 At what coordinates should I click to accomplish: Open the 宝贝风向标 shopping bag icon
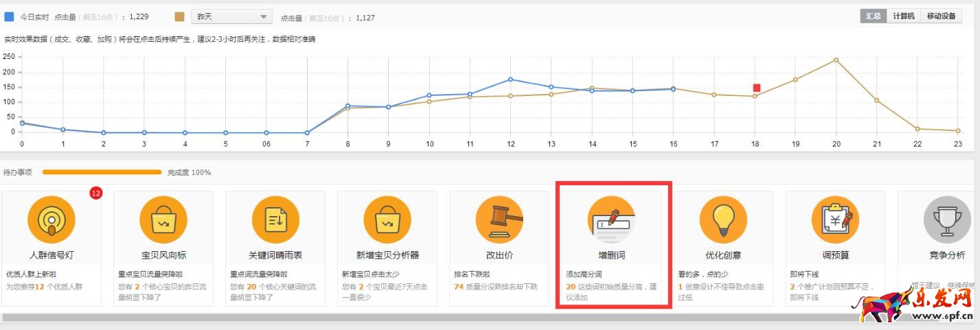click(x=163, y=220)
